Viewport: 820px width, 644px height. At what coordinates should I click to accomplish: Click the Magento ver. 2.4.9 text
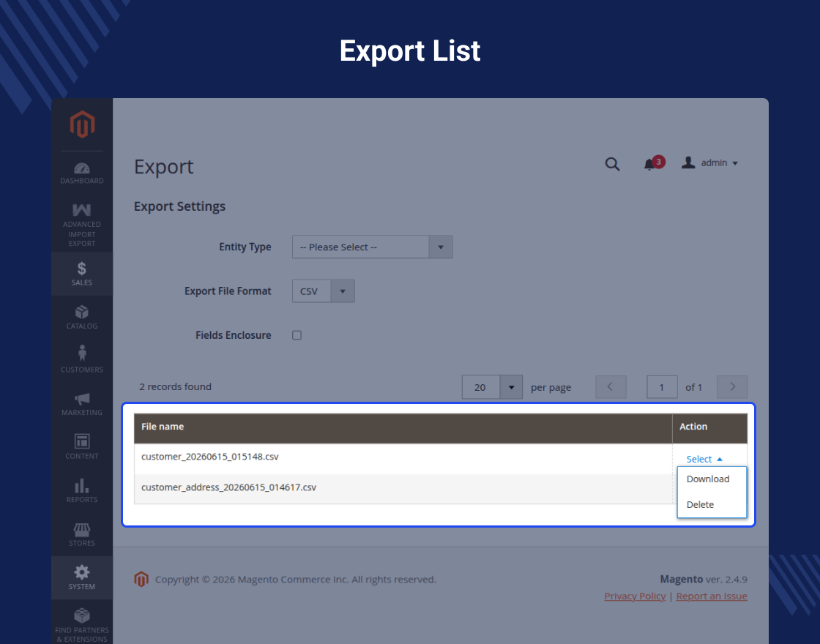pyautogui.click(x=704, y=579)
